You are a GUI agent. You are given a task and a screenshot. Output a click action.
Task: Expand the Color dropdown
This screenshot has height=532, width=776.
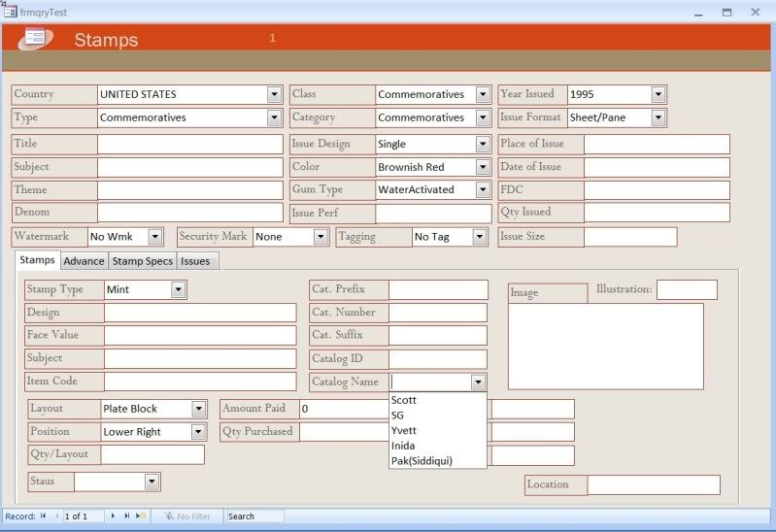coord(483,167)
